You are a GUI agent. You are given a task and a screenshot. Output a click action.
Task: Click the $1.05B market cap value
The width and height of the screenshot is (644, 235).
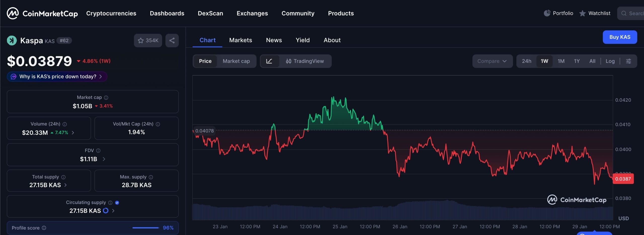83,106
